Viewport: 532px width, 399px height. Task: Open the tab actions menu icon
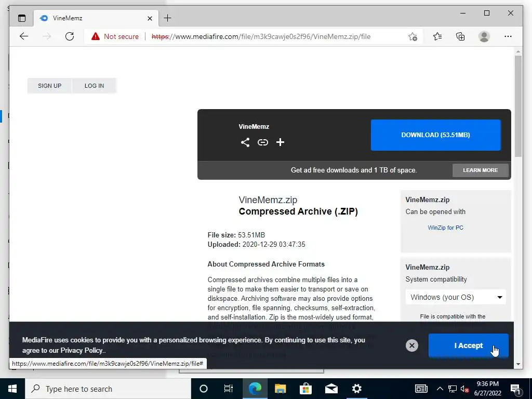coord(22,18)
